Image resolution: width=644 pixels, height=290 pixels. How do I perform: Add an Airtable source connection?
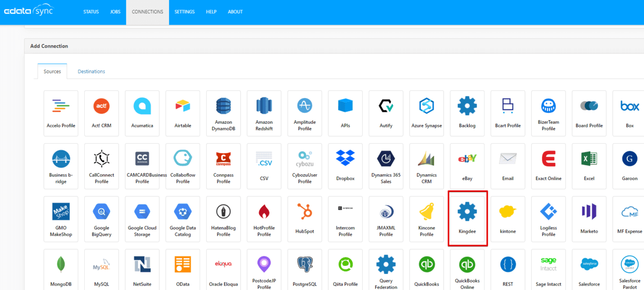[x=183, y=113]
